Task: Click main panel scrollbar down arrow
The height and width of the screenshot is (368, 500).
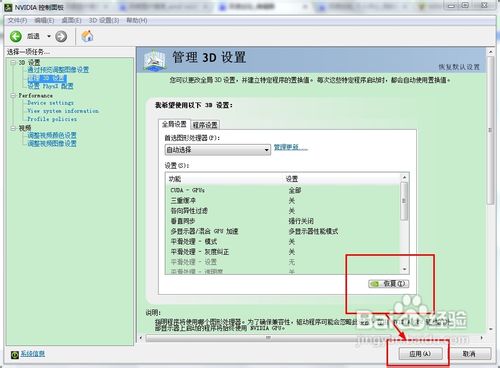Action: click(x=490, y=329)
